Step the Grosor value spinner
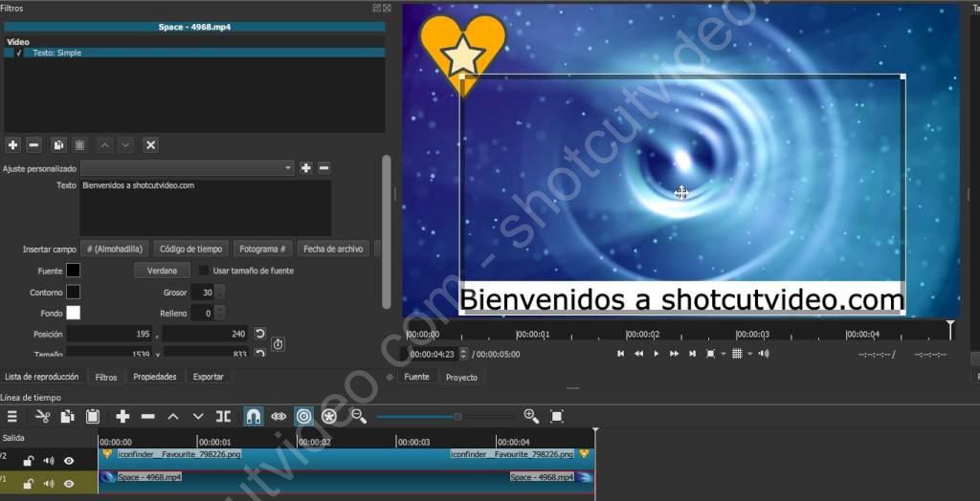This screenshot has width=980, height=501. pos(220,293)
